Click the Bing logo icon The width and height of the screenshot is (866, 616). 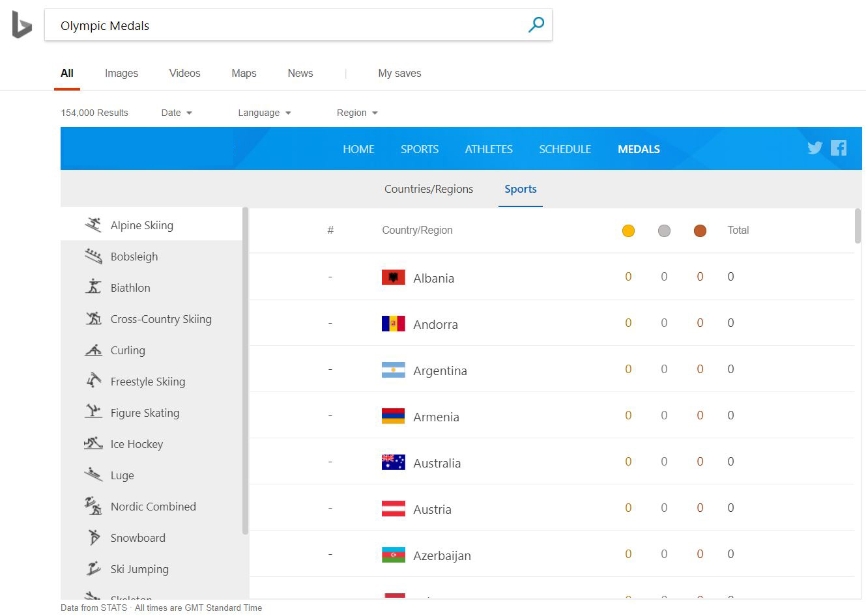pyautogui.click(x=22, y=25)
